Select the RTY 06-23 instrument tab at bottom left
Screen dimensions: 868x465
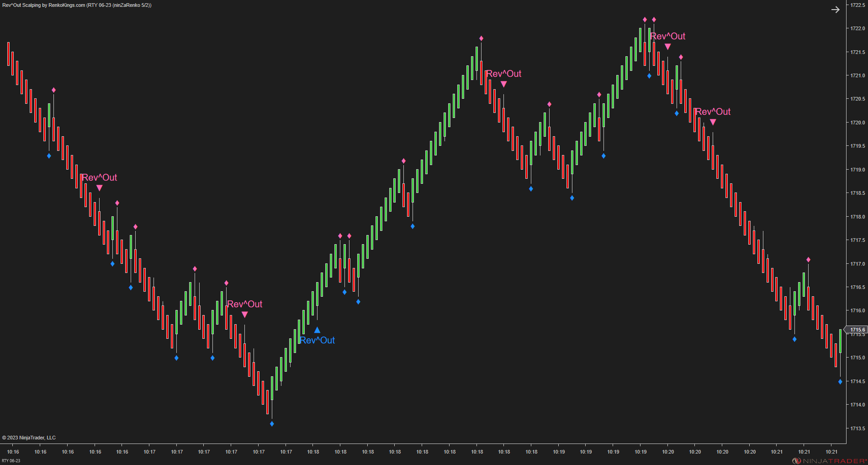[x=11, y=461]
